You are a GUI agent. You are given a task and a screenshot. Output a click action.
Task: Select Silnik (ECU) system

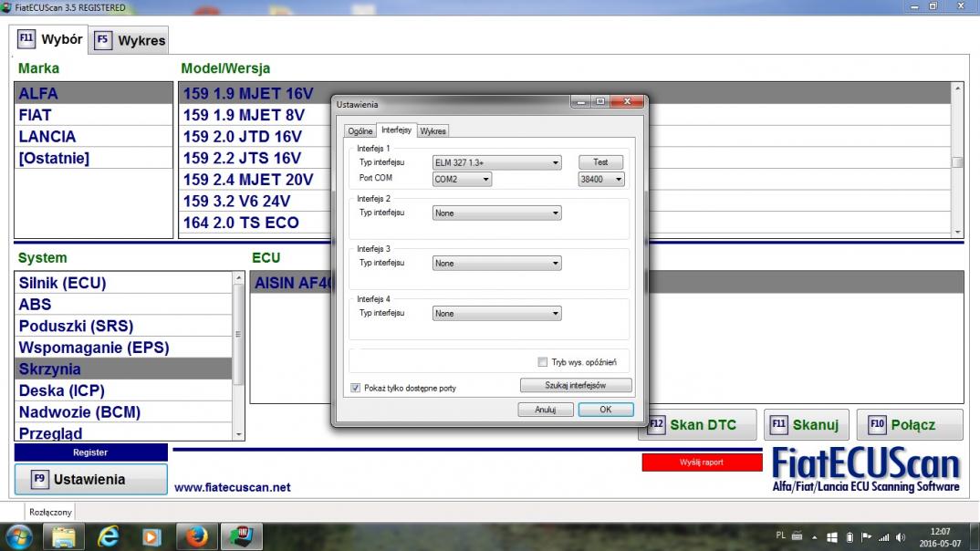coord(123,283)
